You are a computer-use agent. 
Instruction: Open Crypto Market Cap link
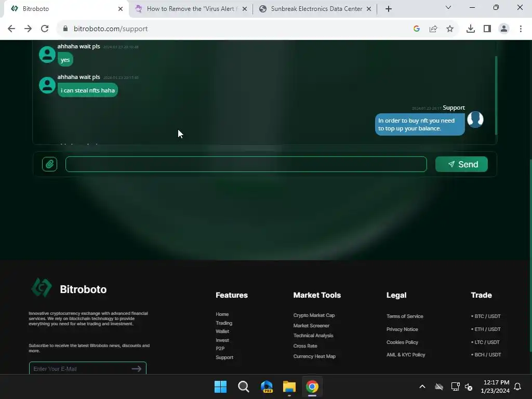tap(314, 315)
